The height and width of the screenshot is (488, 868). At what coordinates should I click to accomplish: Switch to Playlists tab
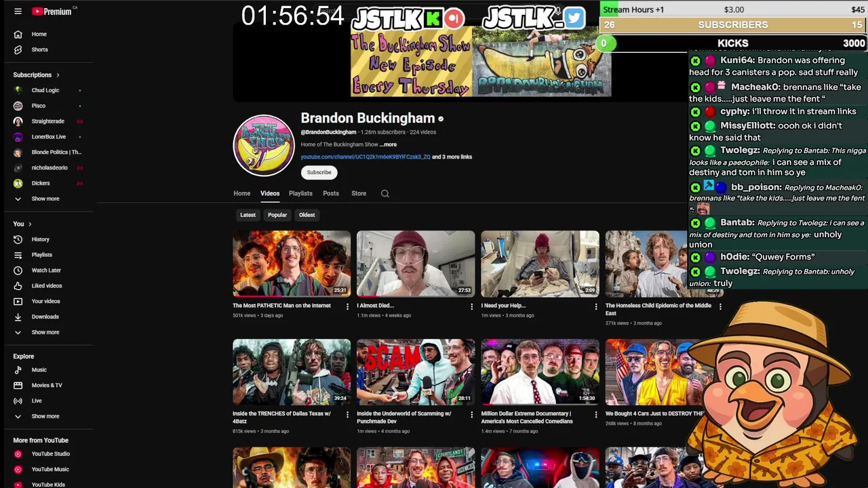pyautogui.click(x=300, y=193)
